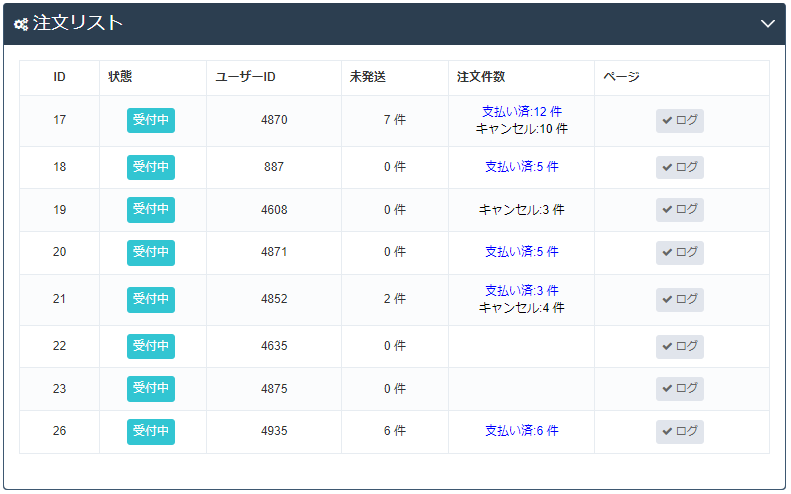Click 支払い済:12 件 link for ID 17
The image size is (791, 494).
coord(521,112)
